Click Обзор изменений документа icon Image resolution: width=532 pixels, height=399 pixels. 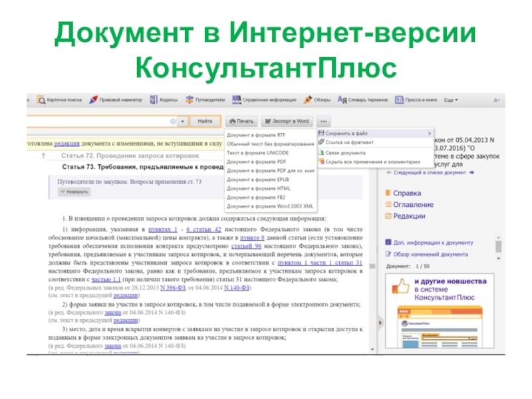coord(388,254)
